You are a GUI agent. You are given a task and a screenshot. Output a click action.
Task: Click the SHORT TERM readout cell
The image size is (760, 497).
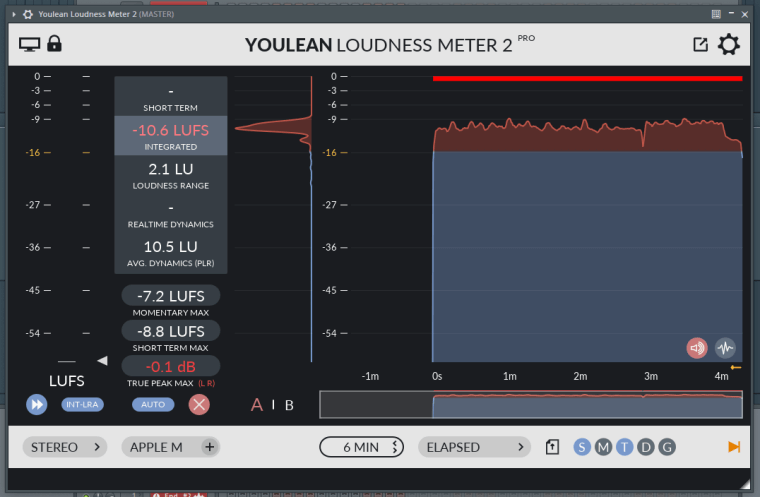(171, 96)
